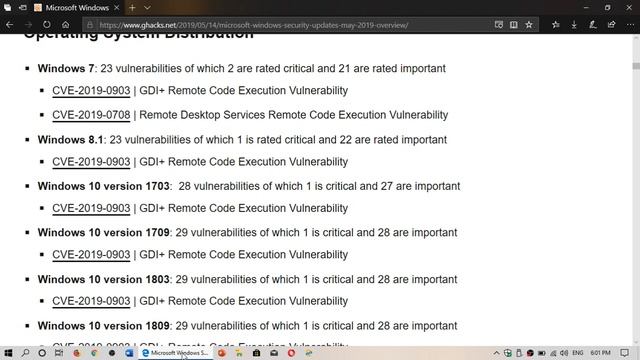Open the CVE-2019-0708 link

[91, 115]
